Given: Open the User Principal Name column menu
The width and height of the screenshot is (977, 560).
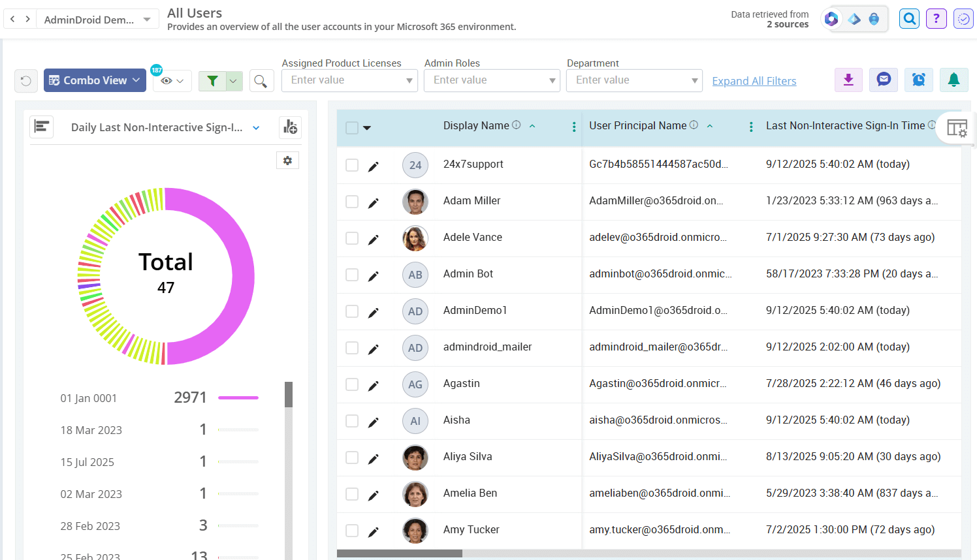Looking at the screenshot, I should [x=750, y=127].
